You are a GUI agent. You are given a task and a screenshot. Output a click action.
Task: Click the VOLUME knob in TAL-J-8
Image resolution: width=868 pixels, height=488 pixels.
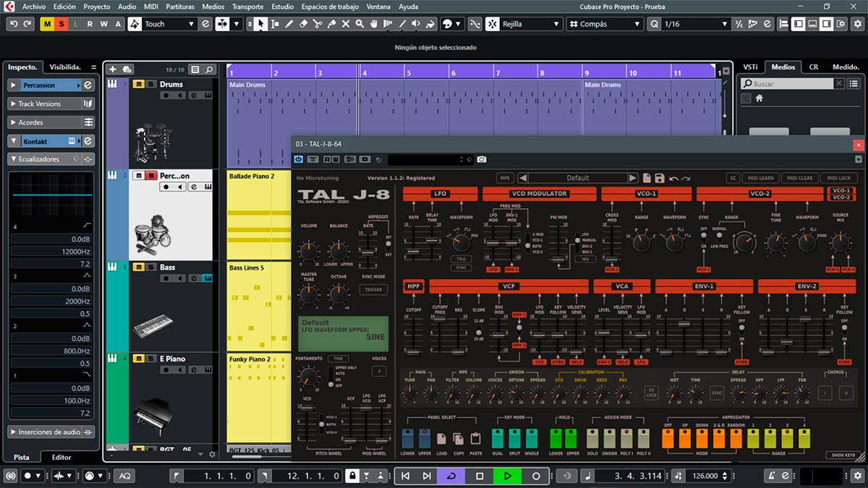pos(309,250)
